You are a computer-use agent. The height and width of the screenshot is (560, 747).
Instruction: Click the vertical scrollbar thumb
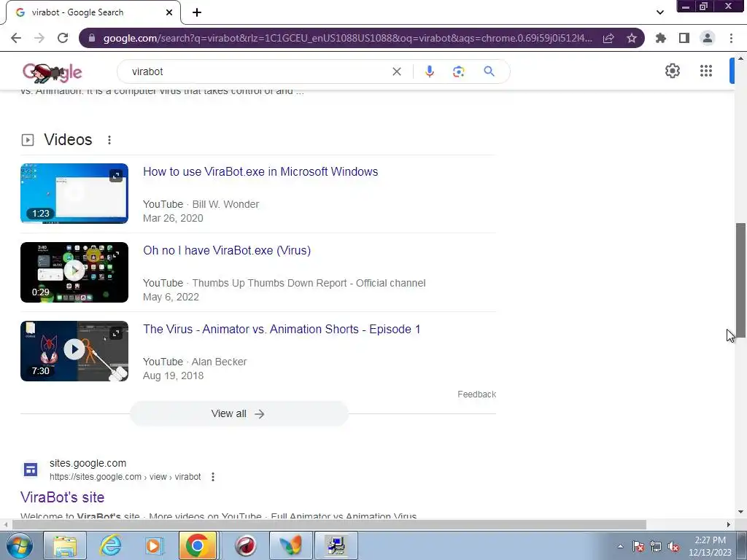pyautogui.click(x=740, y=281)
